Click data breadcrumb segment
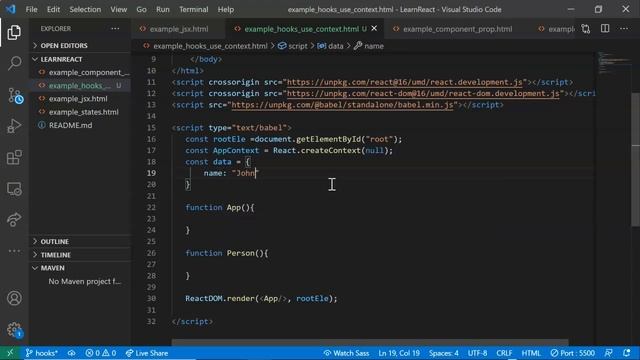Viewport: 640px width, 360px height. coord(330,46)
